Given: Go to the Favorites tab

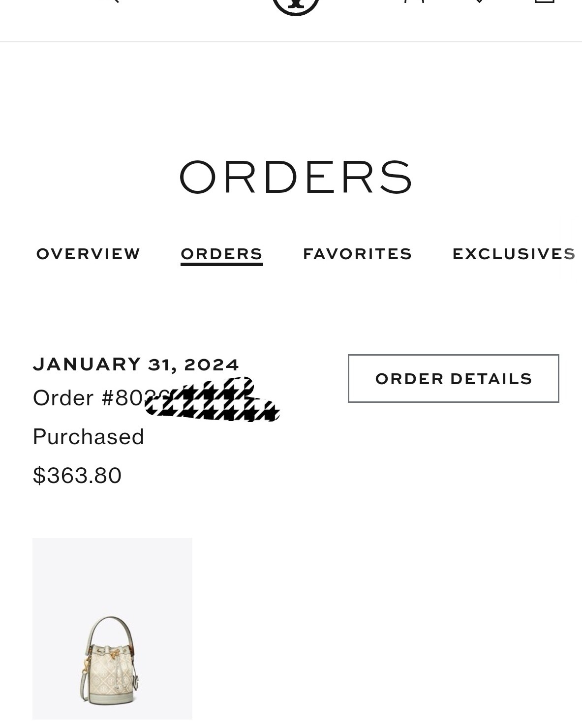Looking at the screenshot, I should [x=357, y=254].
